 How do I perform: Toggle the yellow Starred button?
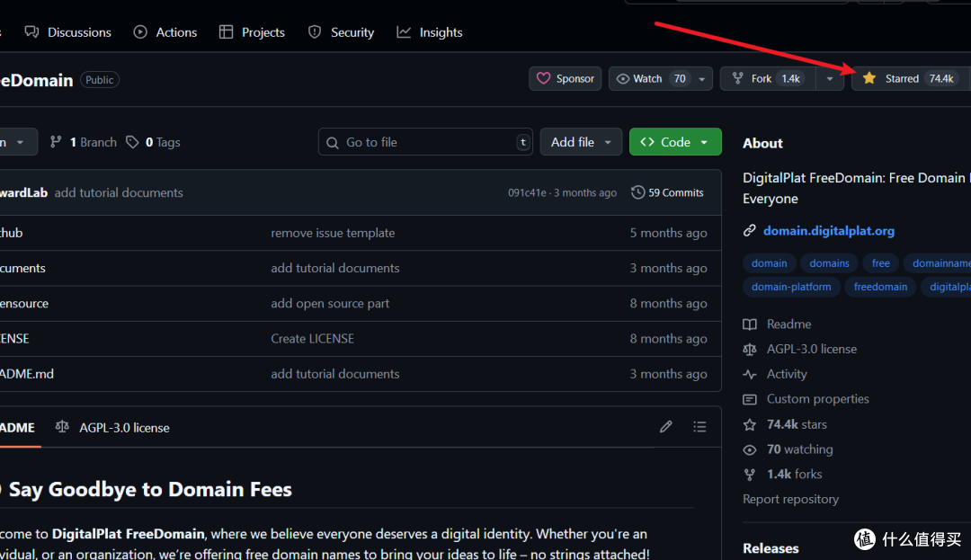point(908,79)
